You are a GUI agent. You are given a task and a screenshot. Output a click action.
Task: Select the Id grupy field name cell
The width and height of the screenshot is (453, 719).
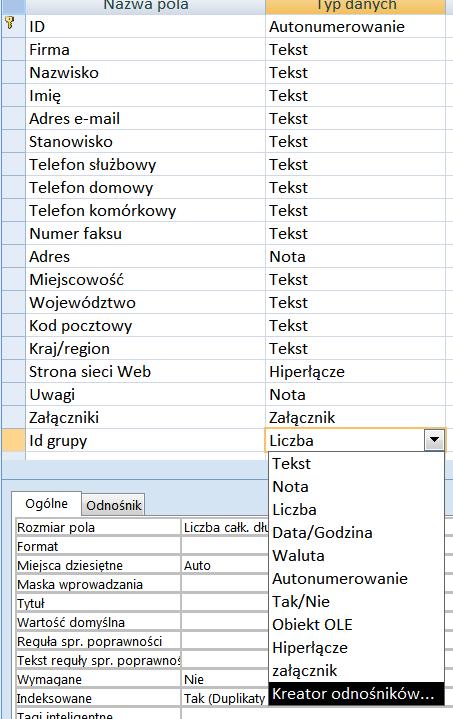coord(145,441)
